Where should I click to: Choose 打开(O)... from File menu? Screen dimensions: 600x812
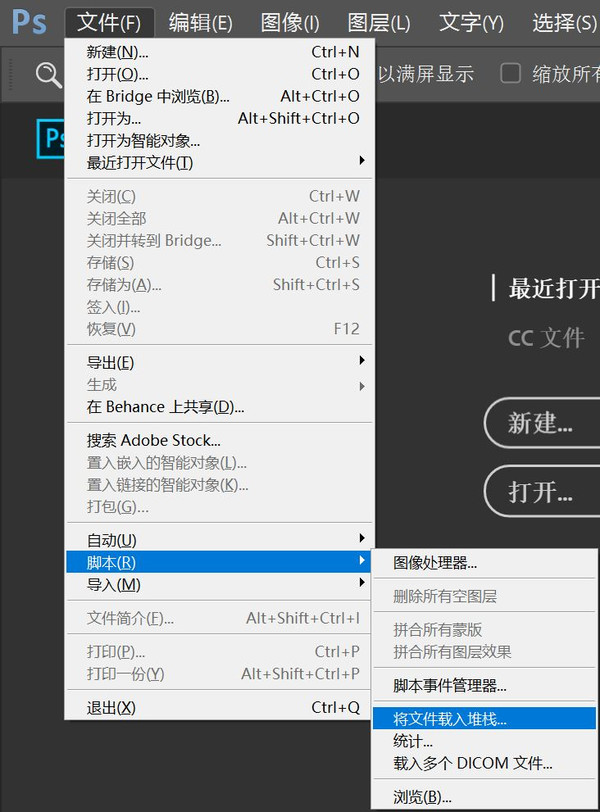[219, 74]
